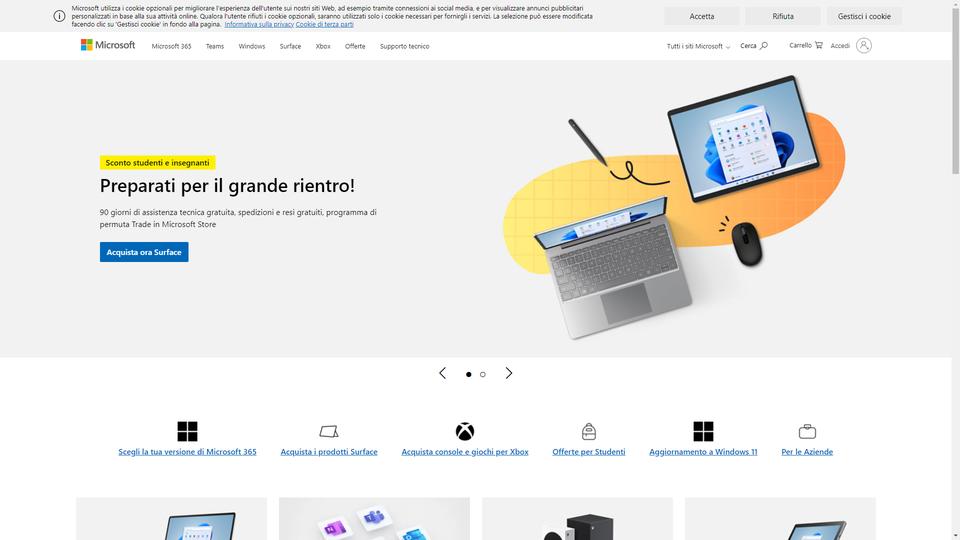Click the Xbox logo icon
The height and width of the screenshot is (540, 960).
tap(465, 431)
